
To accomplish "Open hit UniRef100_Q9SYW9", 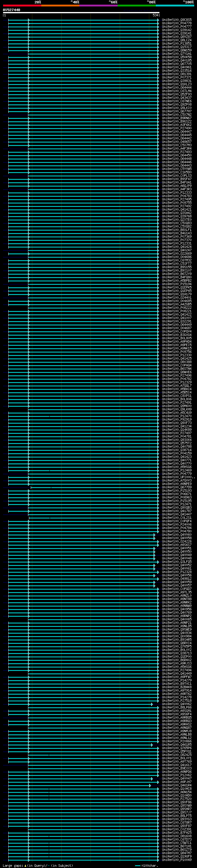I will pos(177,806).
